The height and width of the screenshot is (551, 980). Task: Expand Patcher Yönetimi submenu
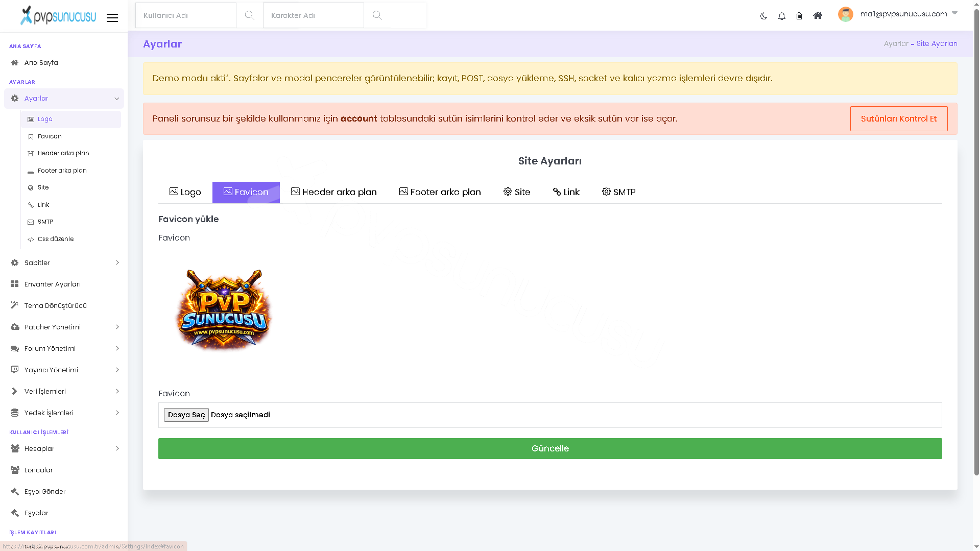[64, 327]
